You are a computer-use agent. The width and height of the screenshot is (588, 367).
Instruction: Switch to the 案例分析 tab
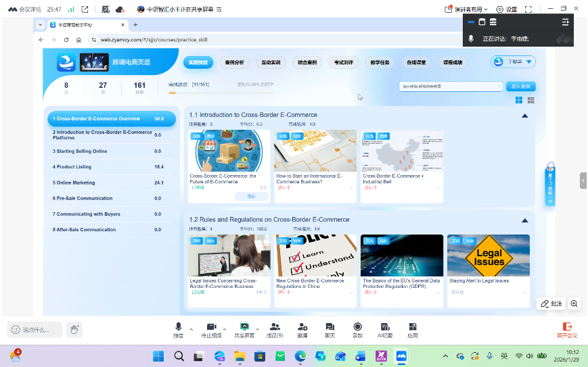pyautogui.click(x=234, y=62)
